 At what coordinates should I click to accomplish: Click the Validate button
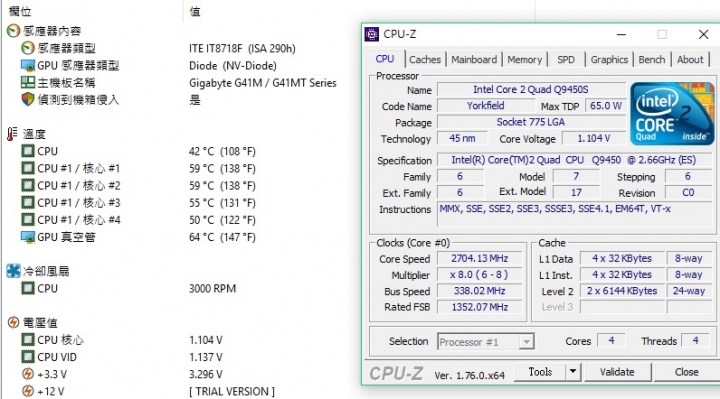[617, 371]
